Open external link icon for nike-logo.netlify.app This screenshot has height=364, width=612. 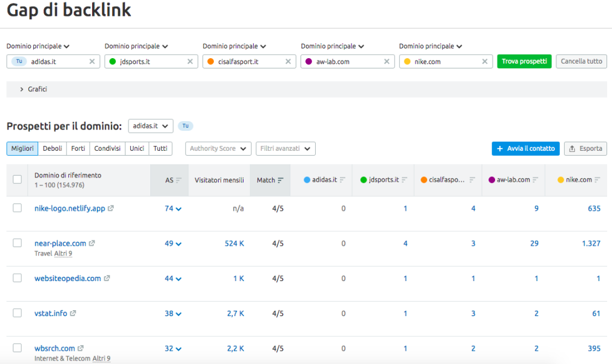click(x=111, y=208)
